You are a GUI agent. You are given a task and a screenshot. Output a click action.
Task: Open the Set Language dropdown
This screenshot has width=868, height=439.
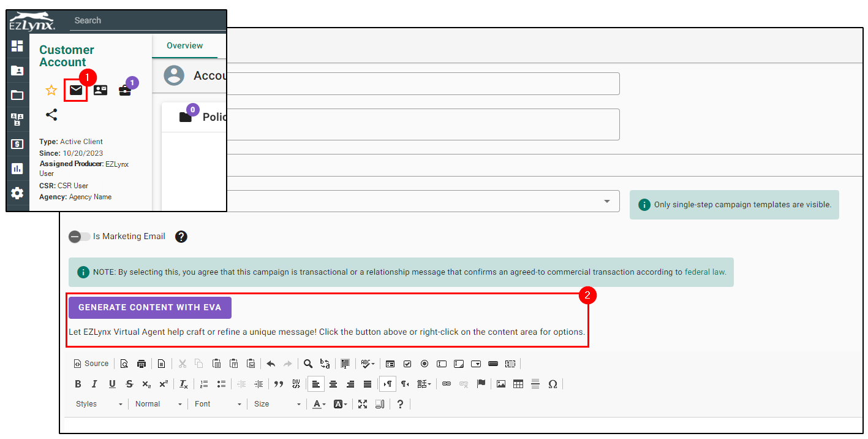[x=424, y=384]
